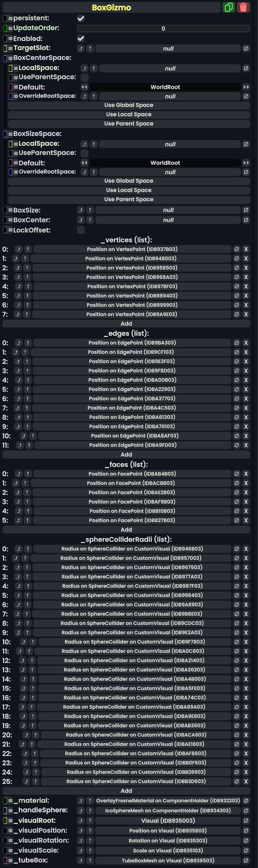This screenshot has width=258, height=868.
Task: Clear the _material reference with null icon
Action: click(246, 801)
